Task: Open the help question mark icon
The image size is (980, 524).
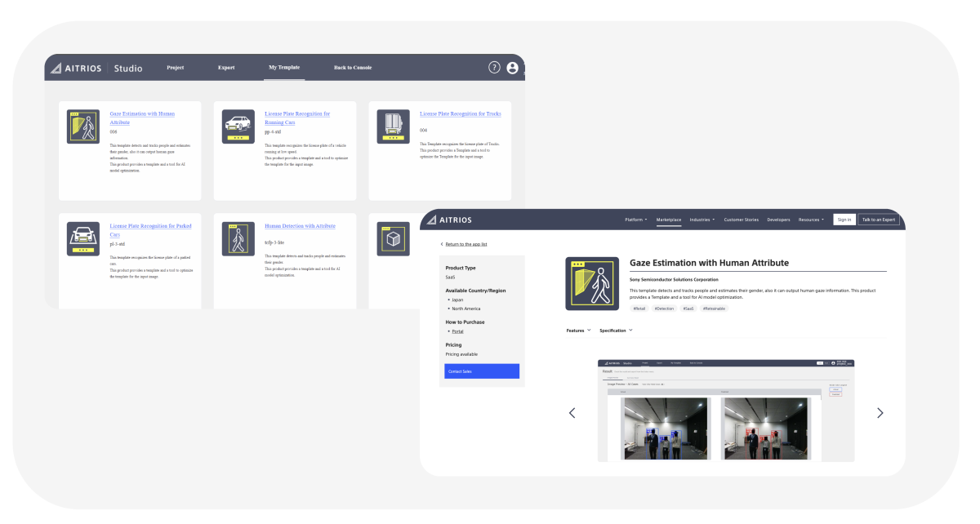Action: pos(494,68)
